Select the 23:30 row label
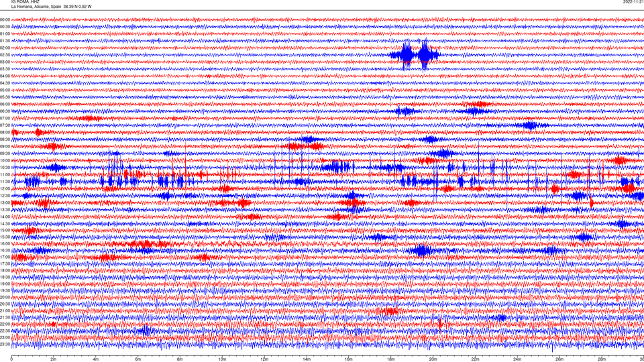Screen dimensions: 644x362 pyautogui.click(x=5, y=344)
